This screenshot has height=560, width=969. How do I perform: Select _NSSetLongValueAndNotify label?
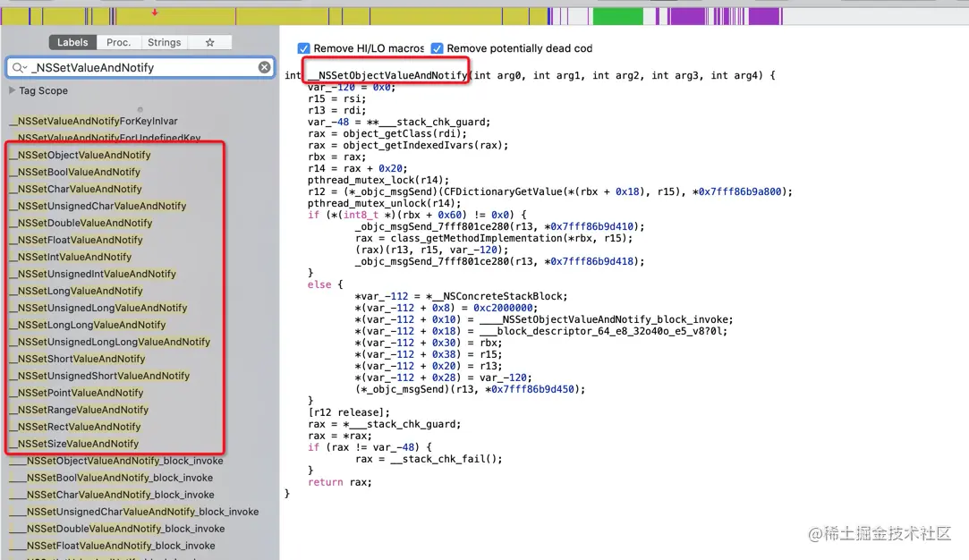(x=76, y=291)
